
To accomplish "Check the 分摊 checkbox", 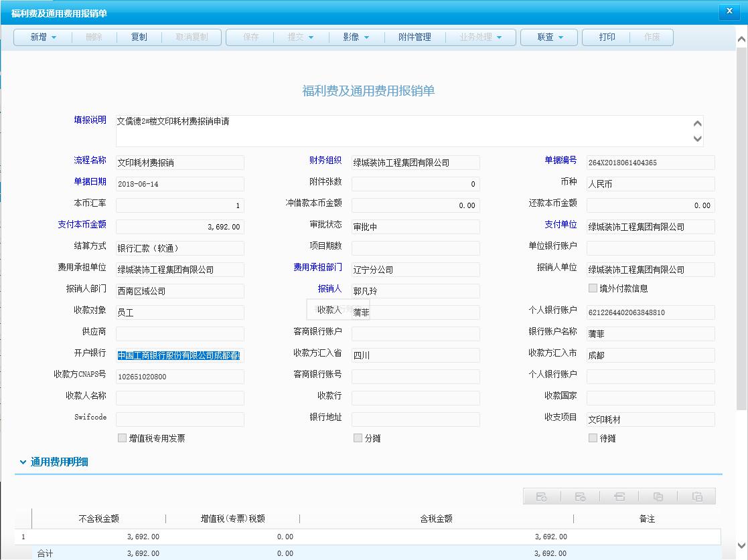I will click(358, 438).
